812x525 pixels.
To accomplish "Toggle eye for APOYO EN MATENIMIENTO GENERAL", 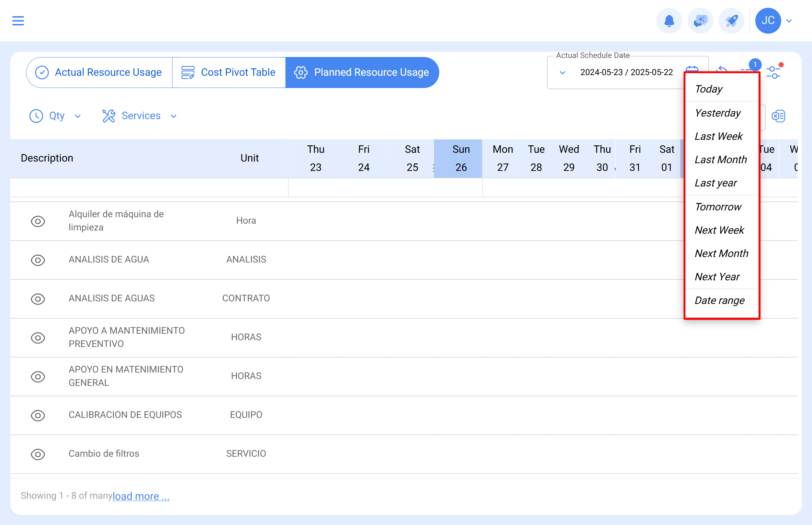I will (38, 377).
